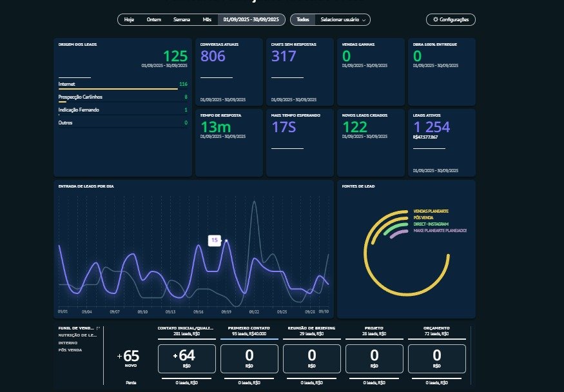The width and height of the screenshot is (564, 392).
Task: Select the Interno pipeline option
Action: [67, 343]
